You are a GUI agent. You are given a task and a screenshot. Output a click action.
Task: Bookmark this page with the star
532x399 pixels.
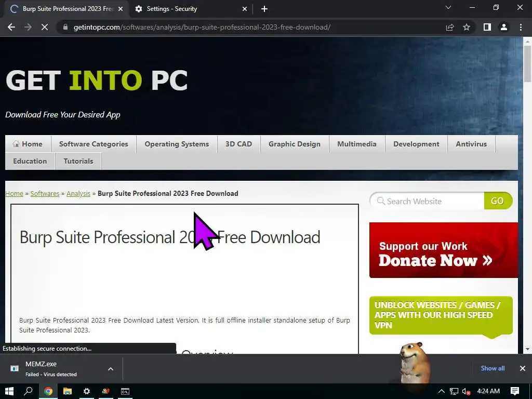pyautogui.click(x=467, y=27)
